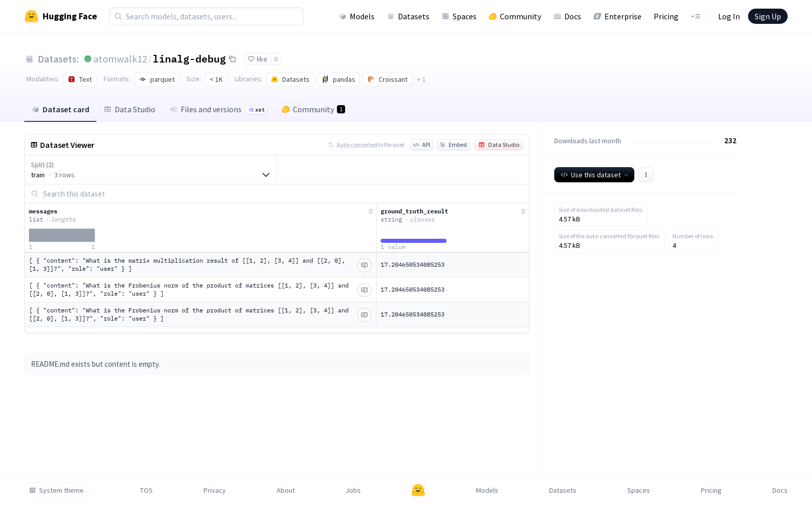This screenshot has width=812, height=508.
Task: Open Pricing in the top navigation
Action: pyautogui.click(x=666, y=16)
